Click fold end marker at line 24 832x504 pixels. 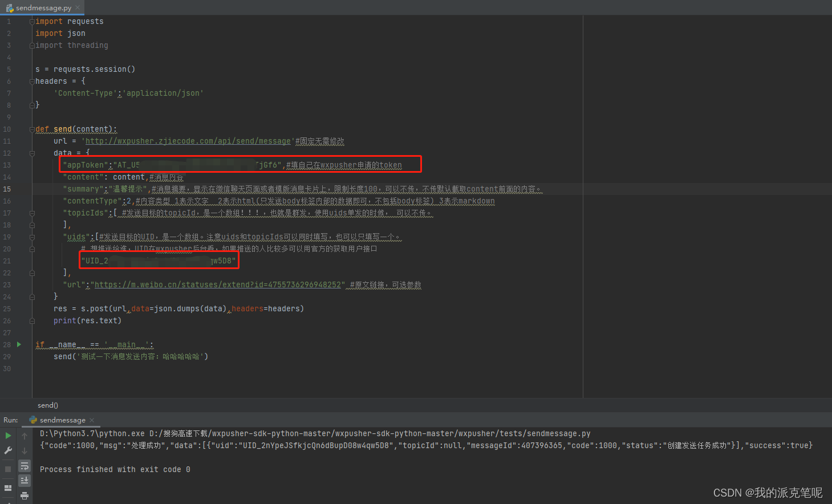tap(32, 296)
